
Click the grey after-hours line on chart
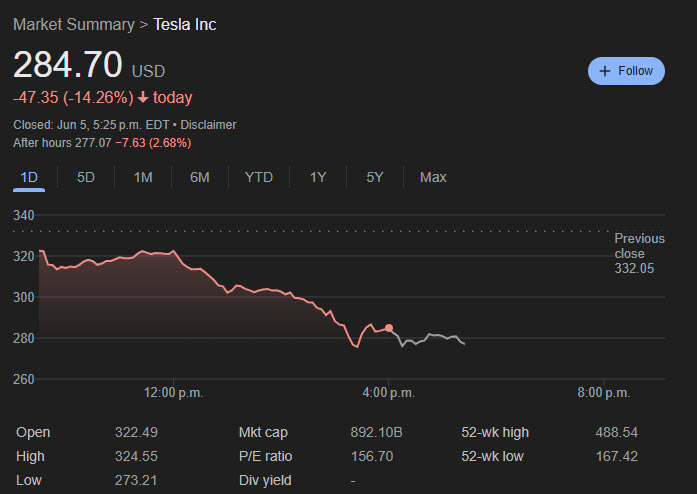(430, 338)
